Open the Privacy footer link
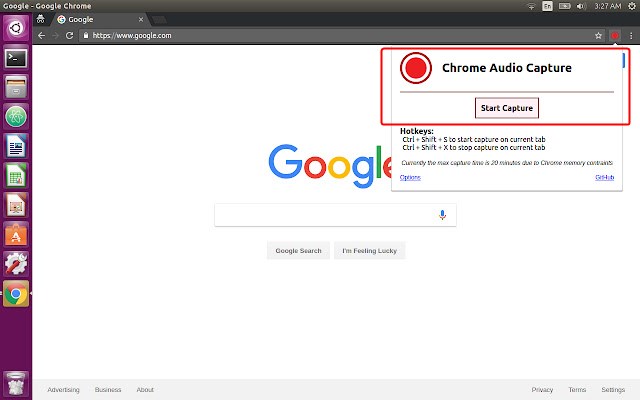Image resolution: width=640 pixels, height=400 pixels. coord(542,390)
